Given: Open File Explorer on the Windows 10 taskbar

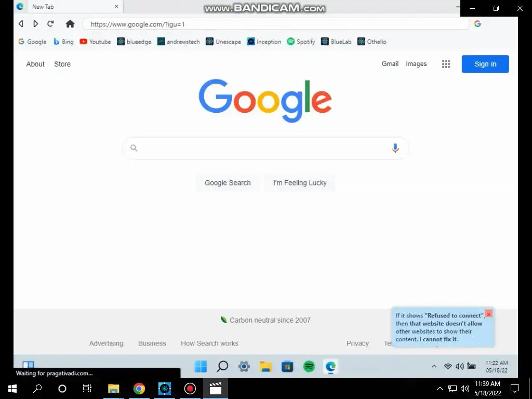Looking at the screenshot, I should 114,389.
